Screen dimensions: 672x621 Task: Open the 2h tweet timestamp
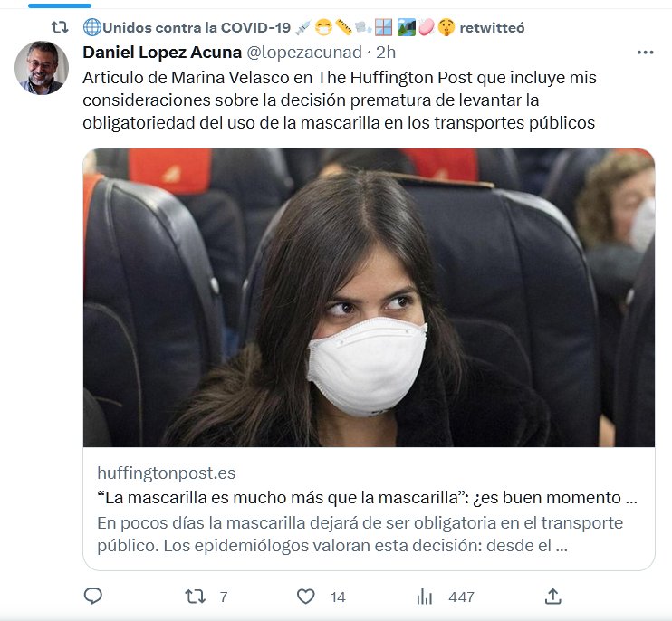[386, 53]
